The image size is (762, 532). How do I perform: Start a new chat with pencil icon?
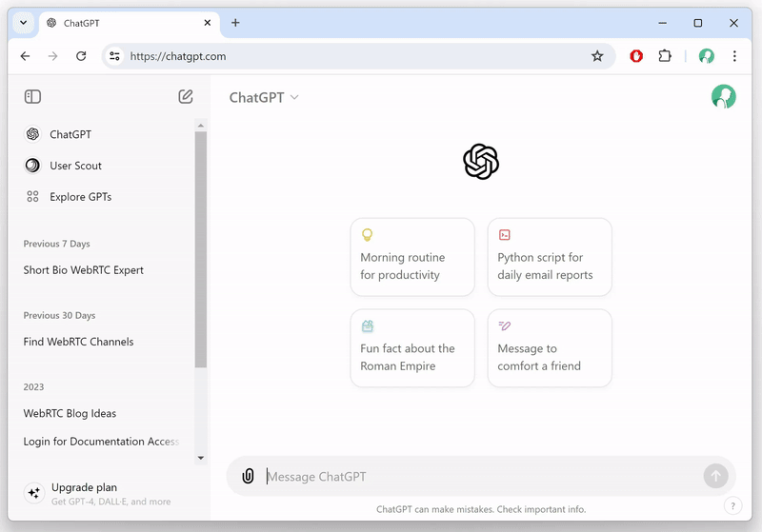(x=185, y=96)
